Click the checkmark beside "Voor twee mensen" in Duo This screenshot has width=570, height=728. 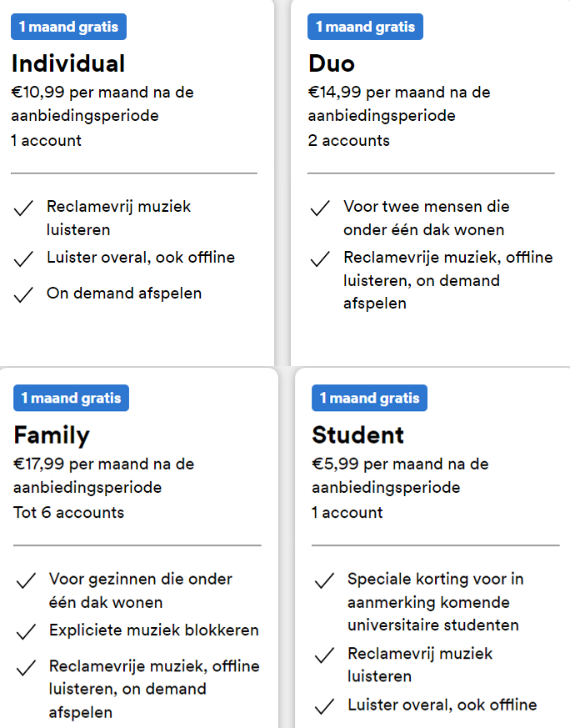[320, 208]
